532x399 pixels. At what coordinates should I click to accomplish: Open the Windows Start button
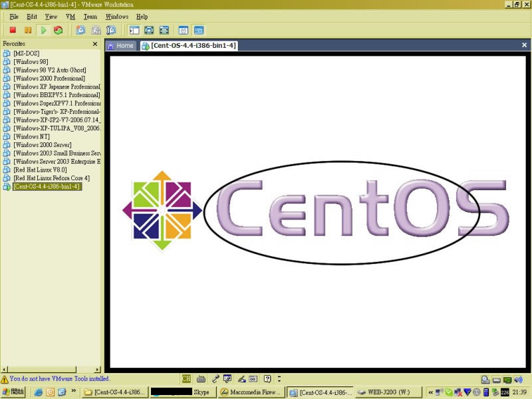[13, 392]
